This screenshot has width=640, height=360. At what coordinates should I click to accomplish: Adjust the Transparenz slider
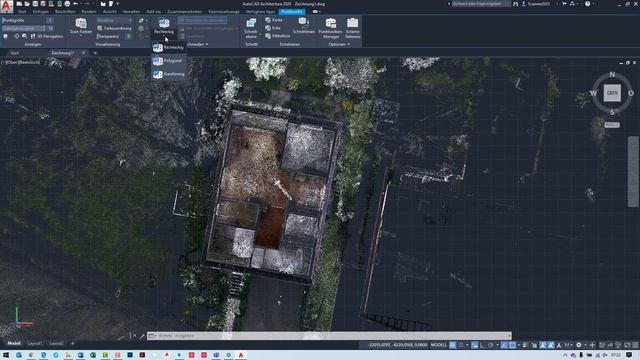(114, 36)
